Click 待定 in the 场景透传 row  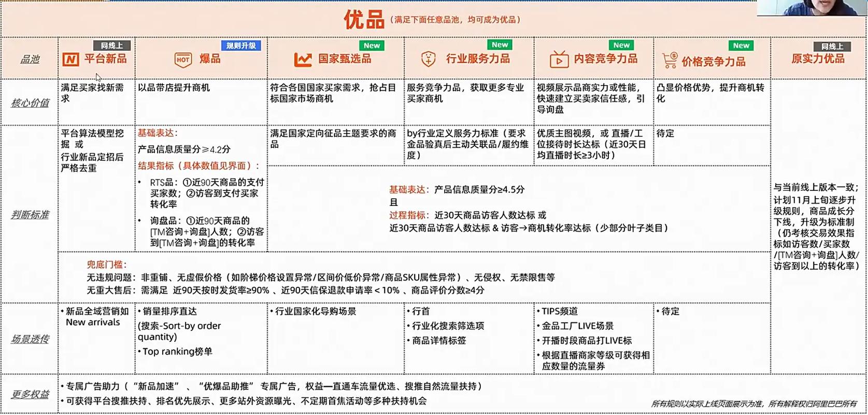tap(668, 311)
